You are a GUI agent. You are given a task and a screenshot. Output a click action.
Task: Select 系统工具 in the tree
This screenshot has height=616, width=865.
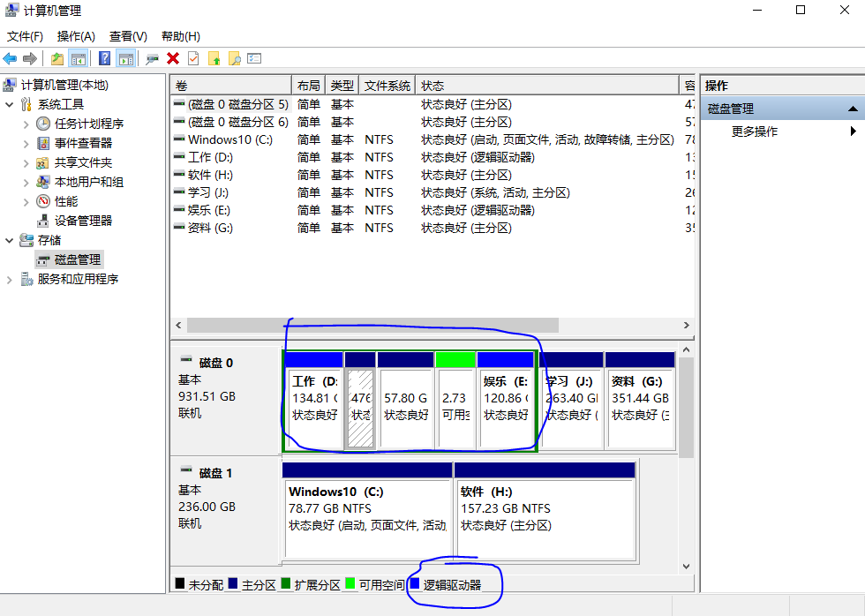pyautogui.click(x=61, y=104)
